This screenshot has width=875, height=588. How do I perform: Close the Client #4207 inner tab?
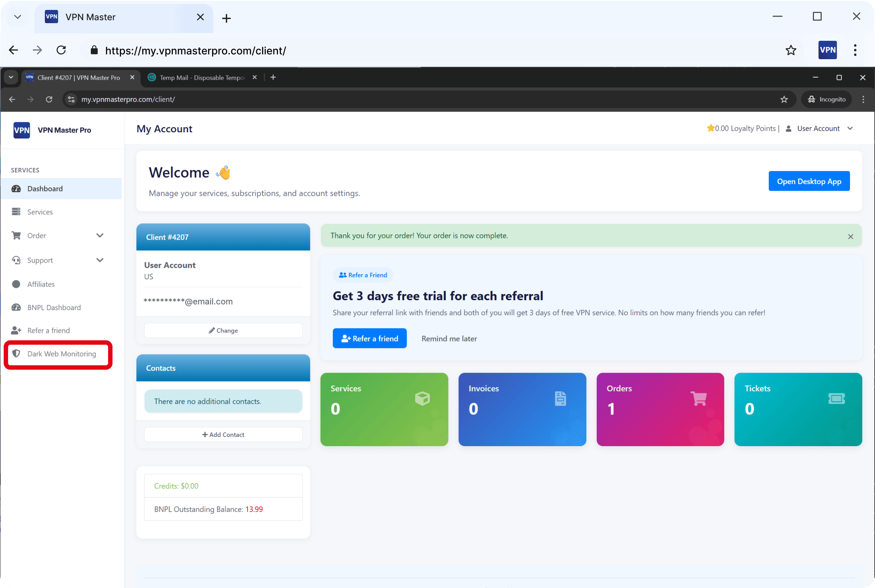tap(132, 77)
